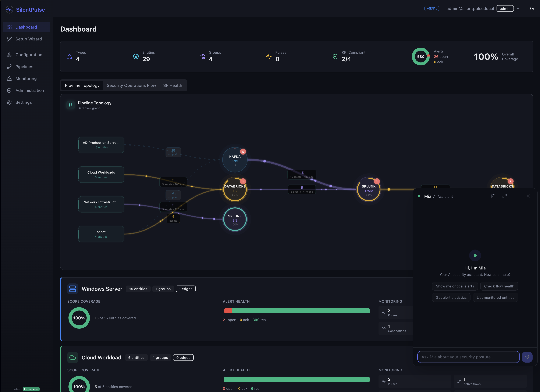Expand the Mia assistant panel

505,196
